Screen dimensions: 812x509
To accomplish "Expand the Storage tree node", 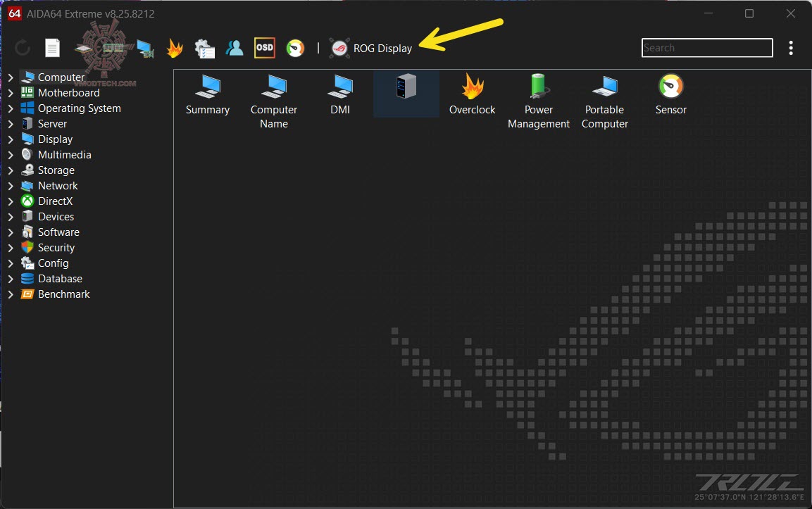I will coord(11,170).
